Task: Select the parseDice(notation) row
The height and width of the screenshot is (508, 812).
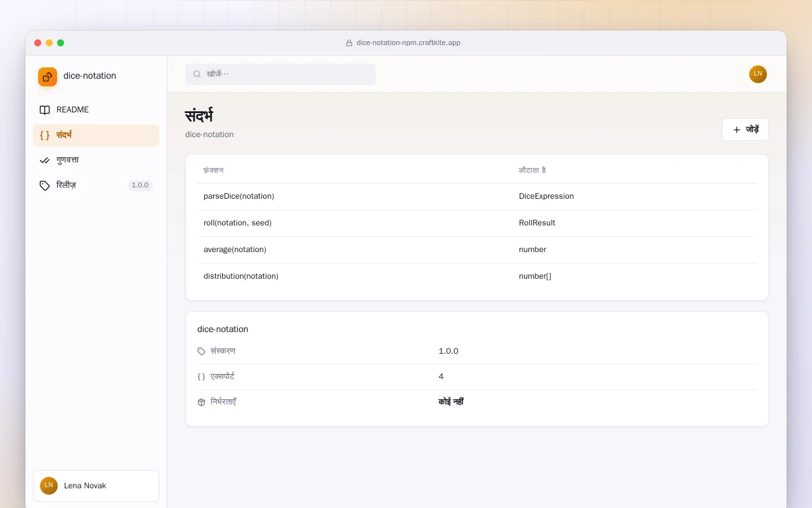Action: pos(476,196)
